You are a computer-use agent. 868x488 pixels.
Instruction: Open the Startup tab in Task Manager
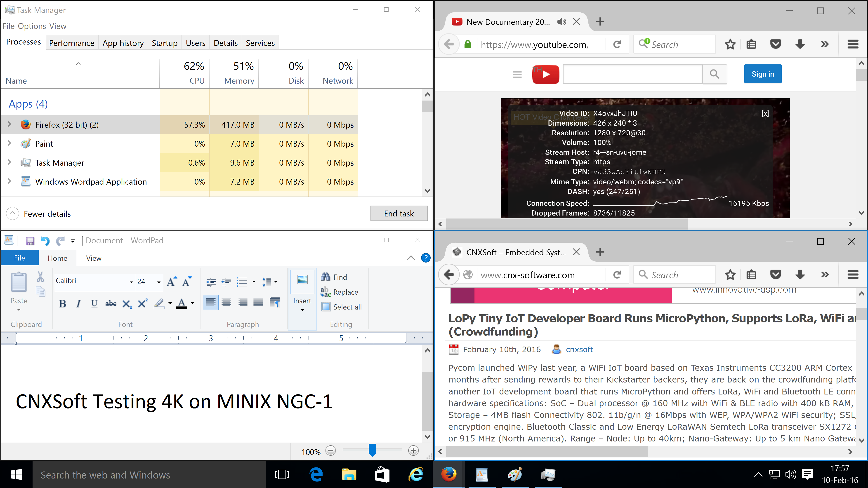[x=164, y=43]
